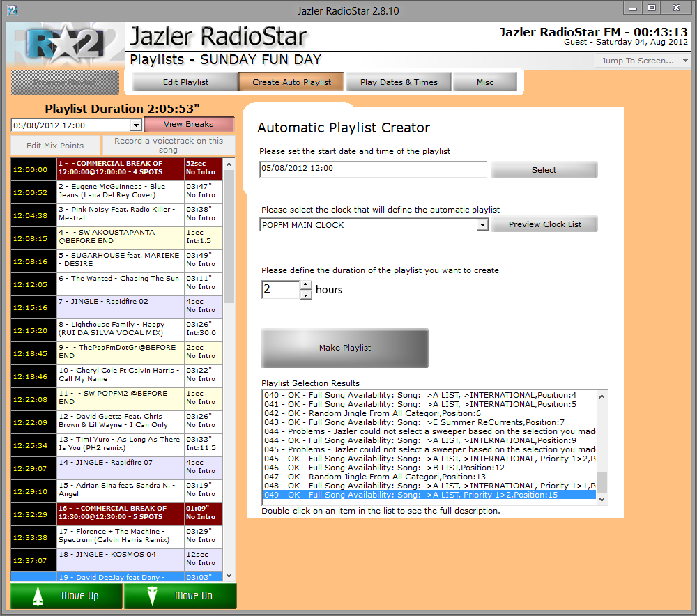Click the Make Playlist button

[344, 348]
